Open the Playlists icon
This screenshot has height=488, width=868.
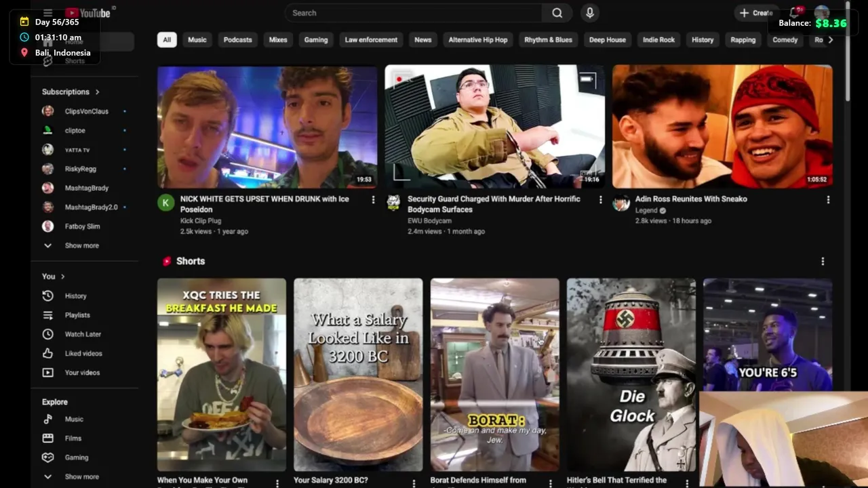[47, 315]
